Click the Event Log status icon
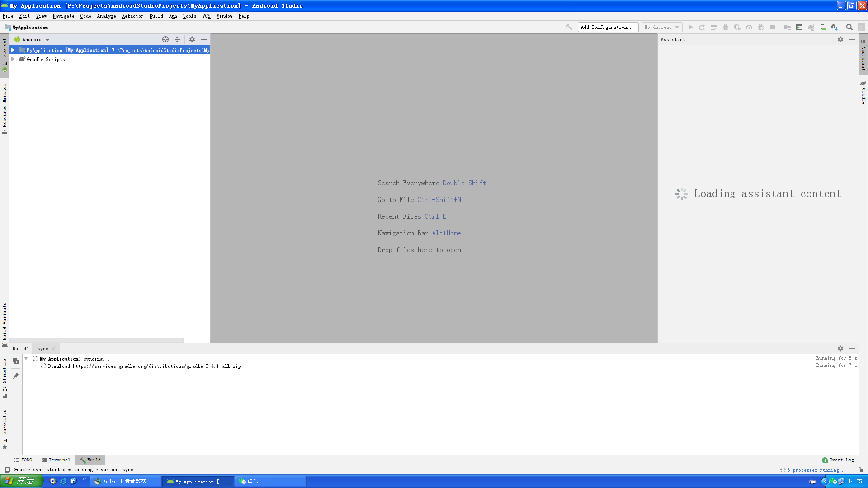The width and height of the screenshot is (868, 488). (825, 460)
